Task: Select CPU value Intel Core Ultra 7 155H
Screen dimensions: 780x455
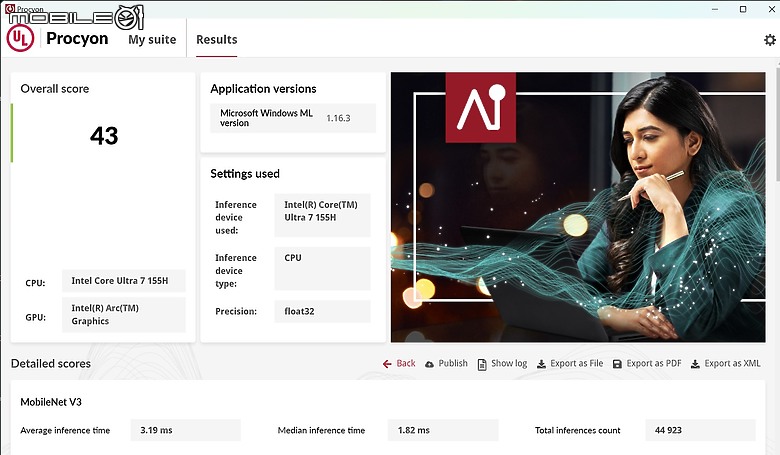Action: (x=124, y=281)
